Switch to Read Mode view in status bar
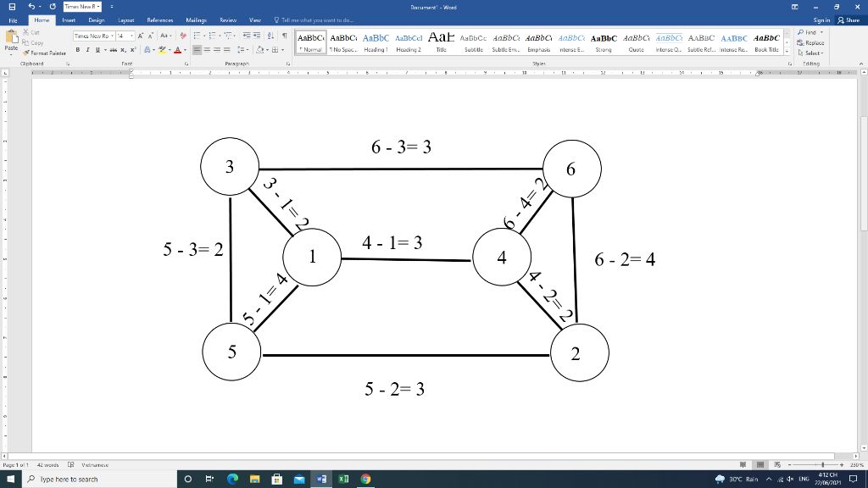868x488 pixels. (x=743, y=465)
